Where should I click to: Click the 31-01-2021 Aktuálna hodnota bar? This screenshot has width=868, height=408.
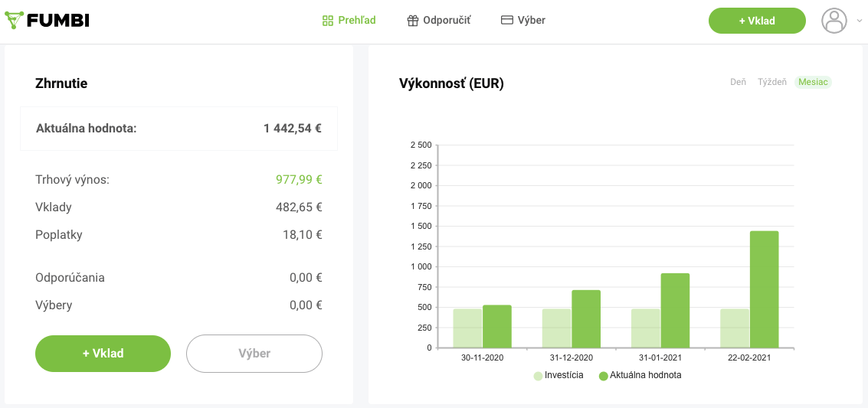coord(675,311)
